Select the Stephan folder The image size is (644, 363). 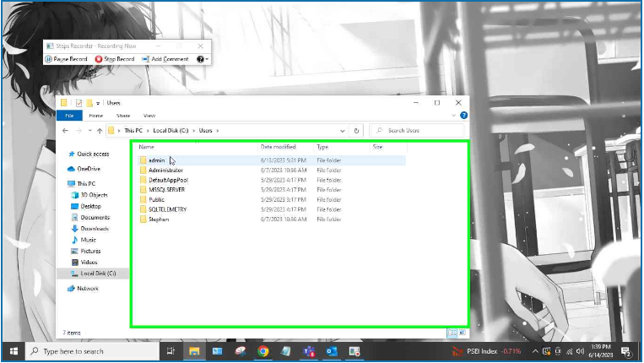point(159,219)
